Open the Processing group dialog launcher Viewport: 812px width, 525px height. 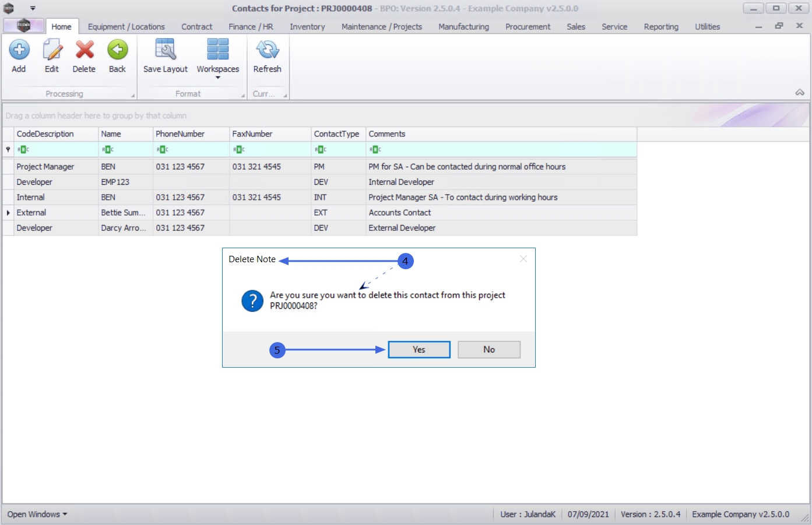(132, 96)
